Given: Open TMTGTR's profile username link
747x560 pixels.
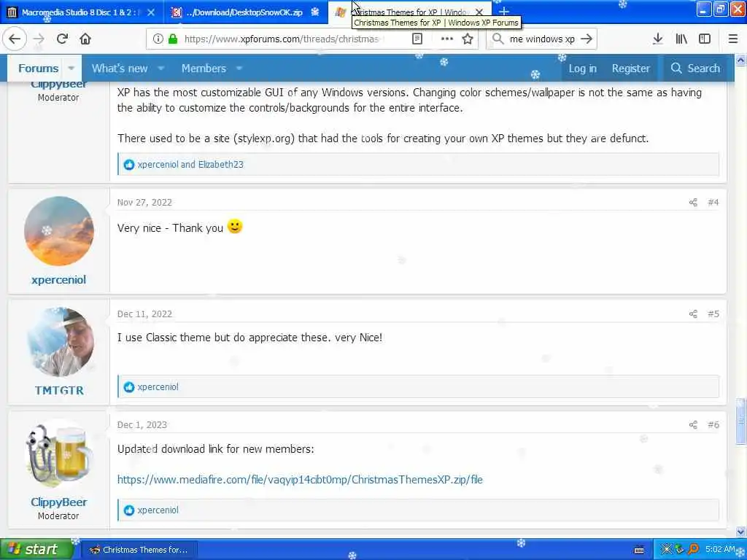Looking at the screenshot, I should (59, 391).
